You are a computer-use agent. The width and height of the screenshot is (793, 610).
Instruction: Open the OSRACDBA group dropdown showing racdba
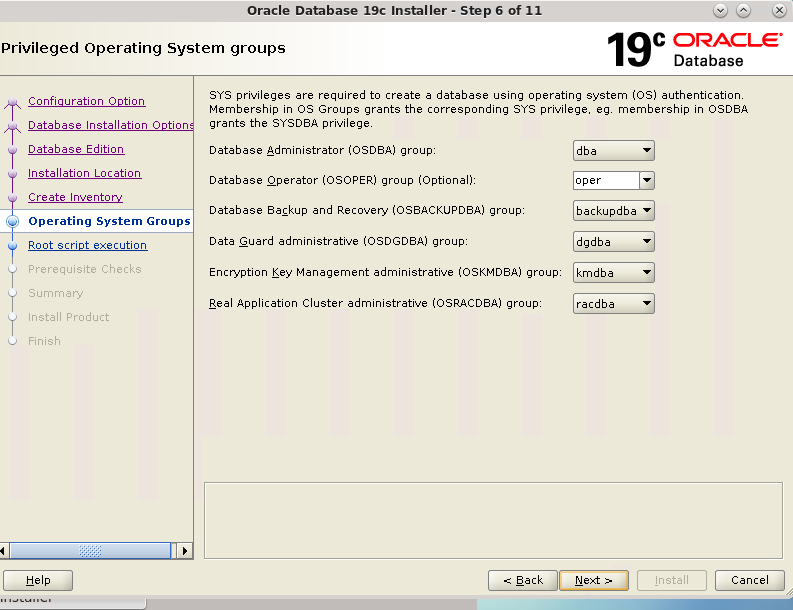coord(613,303)
